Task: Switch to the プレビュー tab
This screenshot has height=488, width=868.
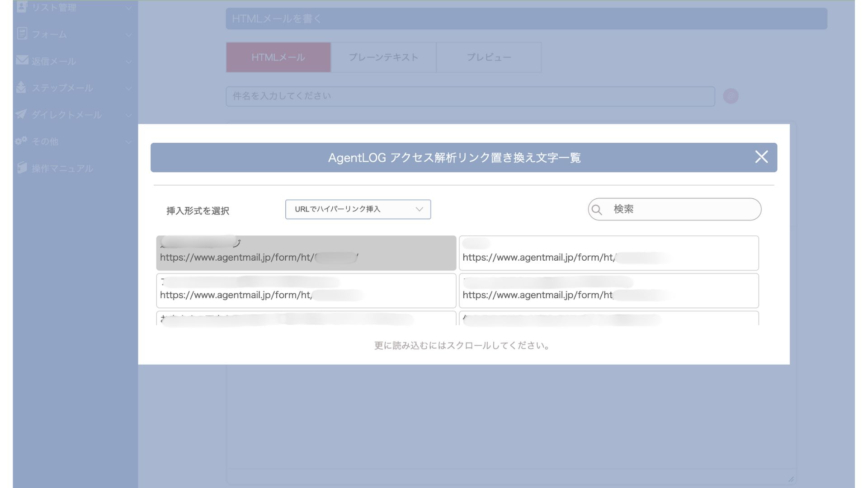Action: click(x=489, y=57)
